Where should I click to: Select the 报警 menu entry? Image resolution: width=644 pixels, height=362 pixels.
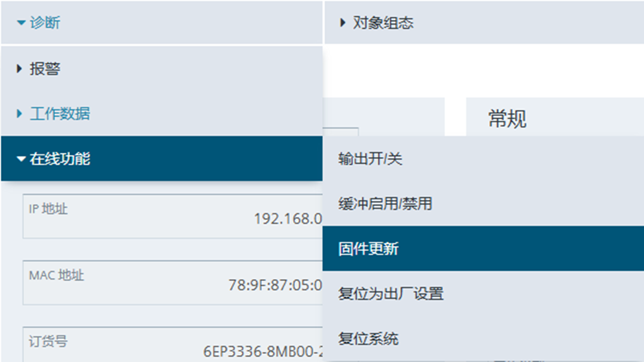[45, 69]
